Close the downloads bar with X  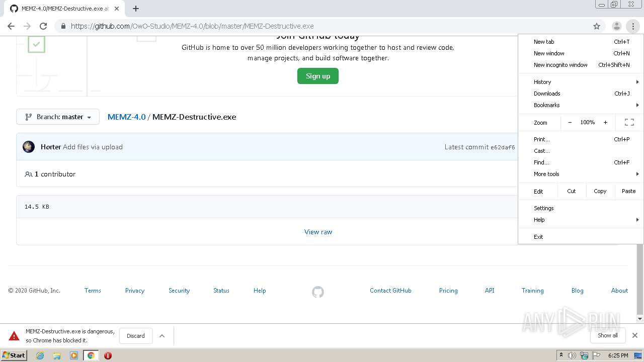(x=635, y=335)
